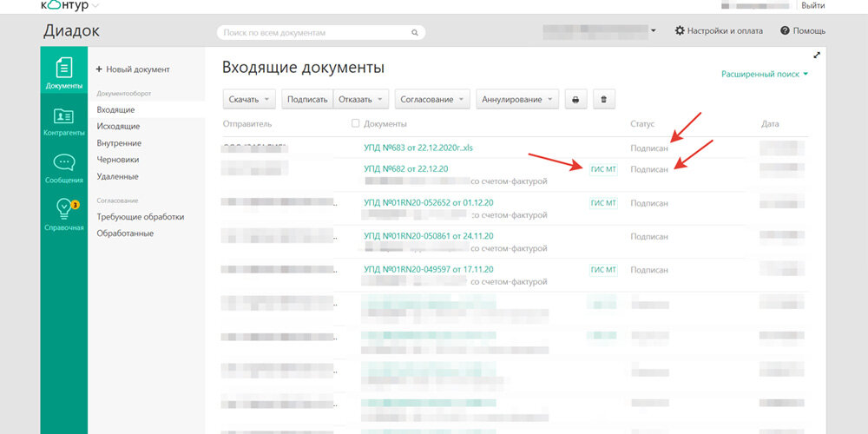The width and height of the screenshot is (868, 434).
Task: Click the Контур logo
Action: pyautogui.click(x=64, y=5)
